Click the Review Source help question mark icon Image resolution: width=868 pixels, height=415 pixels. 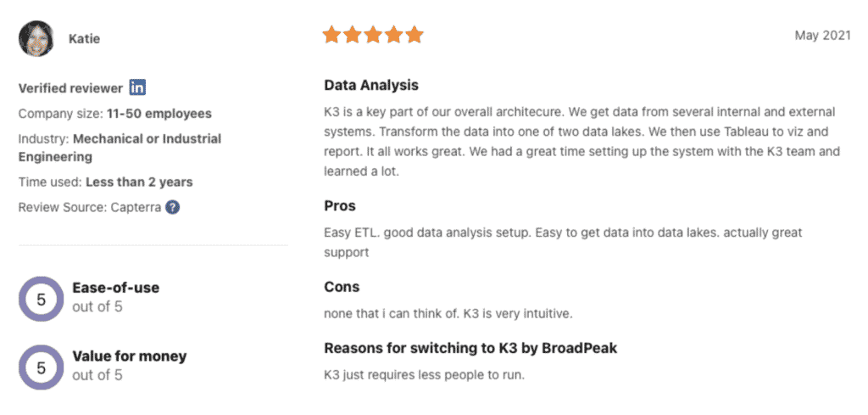point(173,208)
